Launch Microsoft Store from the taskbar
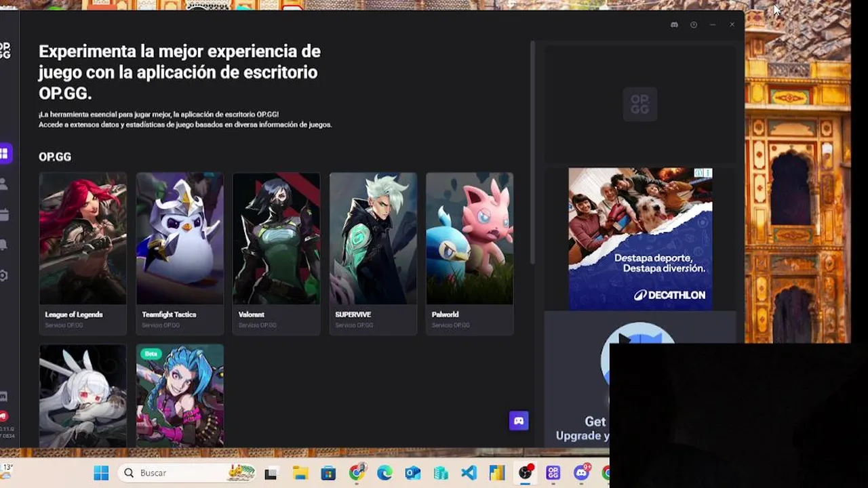 tap(328, 473)
